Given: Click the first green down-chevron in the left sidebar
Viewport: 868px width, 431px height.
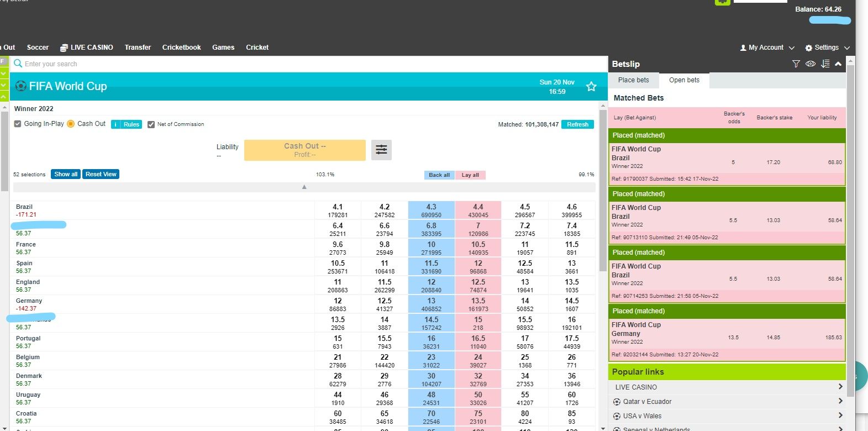Looking at the screenshot, I should pyautogui.click(x=4, y=73).
